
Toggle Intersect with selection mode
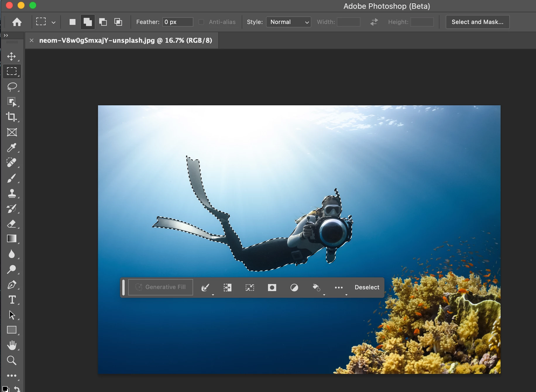click(118, 22)
